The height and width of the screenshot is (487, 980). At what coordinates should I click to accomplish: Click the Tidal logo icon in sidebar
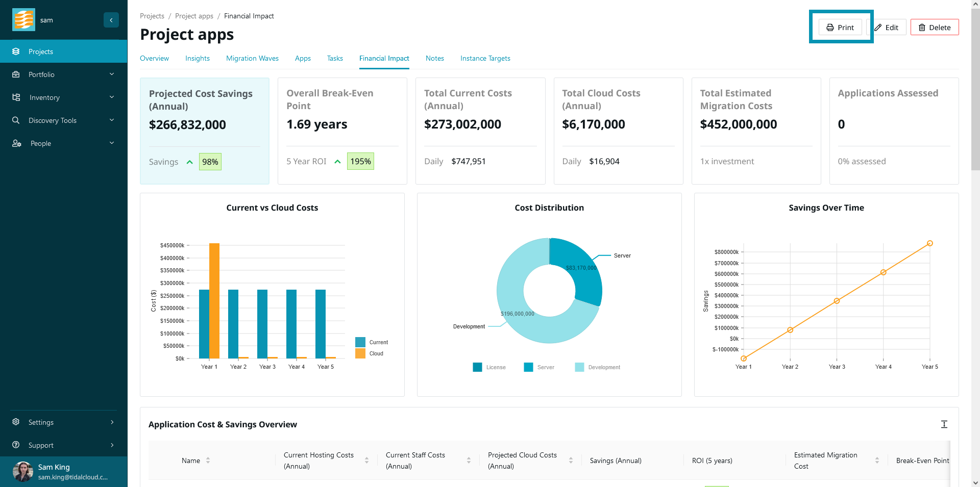point(23,20)
